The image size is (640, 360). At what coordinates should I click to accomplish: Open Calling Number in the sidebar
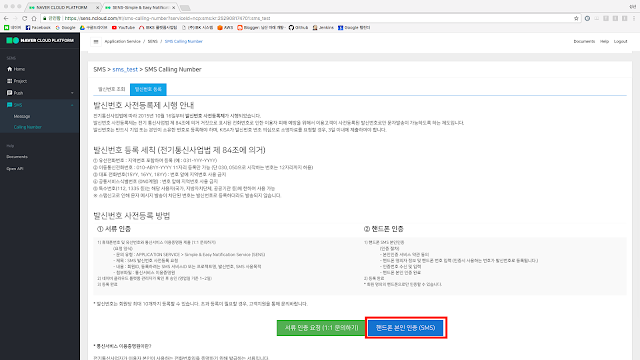pos(27,127)
